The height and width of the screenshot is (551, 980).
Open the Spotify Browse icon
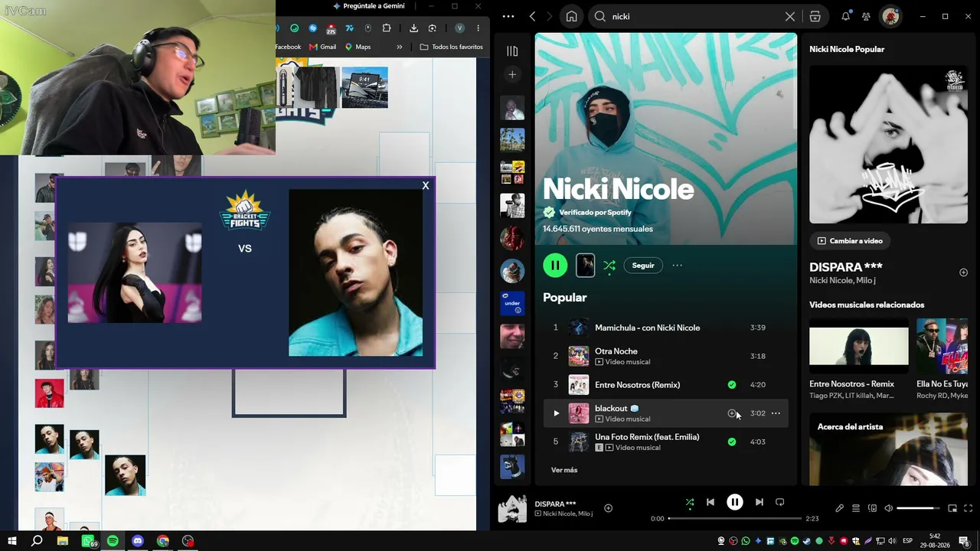(815, 16)
